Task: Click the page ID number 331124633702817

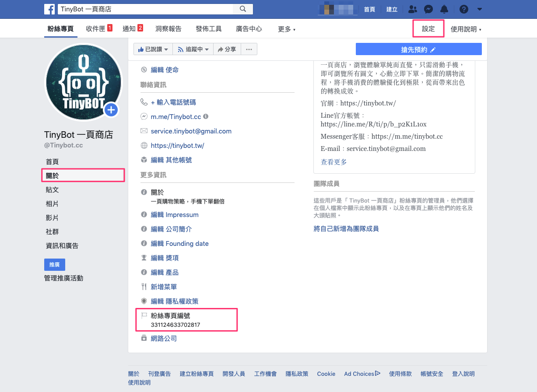Action: coord(175,325)
